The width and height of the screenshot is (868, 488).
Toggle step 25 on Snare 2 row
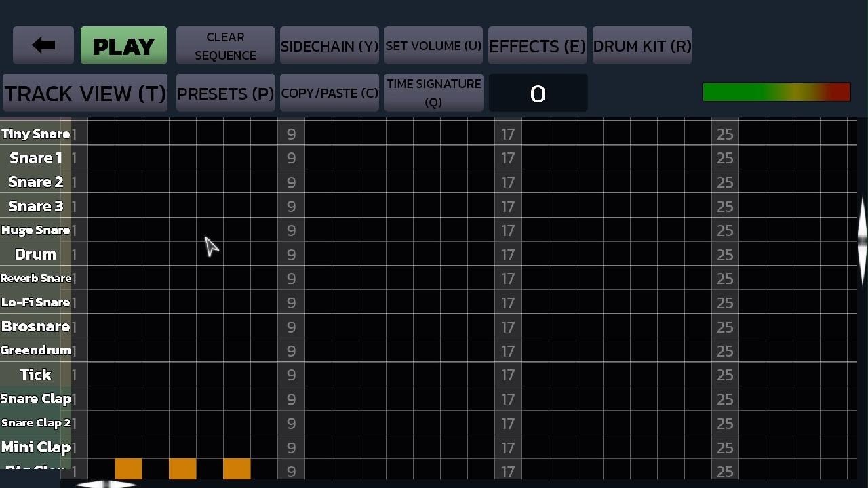click(725, 182)
